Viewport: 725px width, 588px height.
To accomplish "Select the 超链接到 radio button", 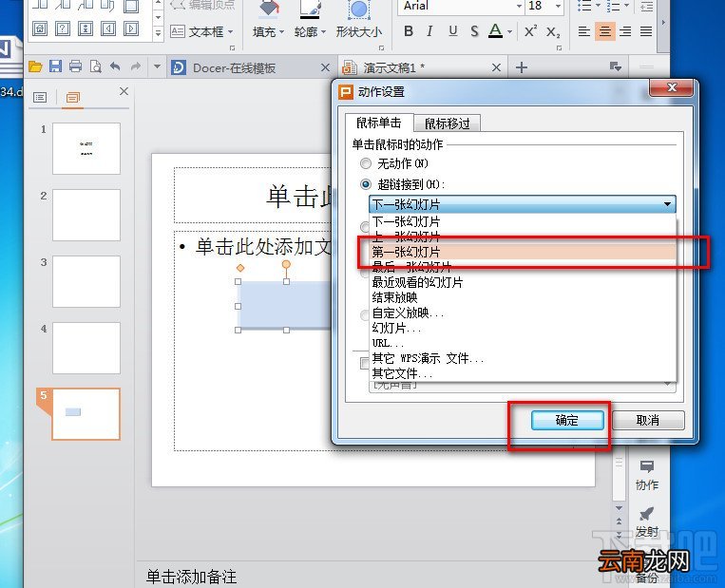I will tap(366, 184).
